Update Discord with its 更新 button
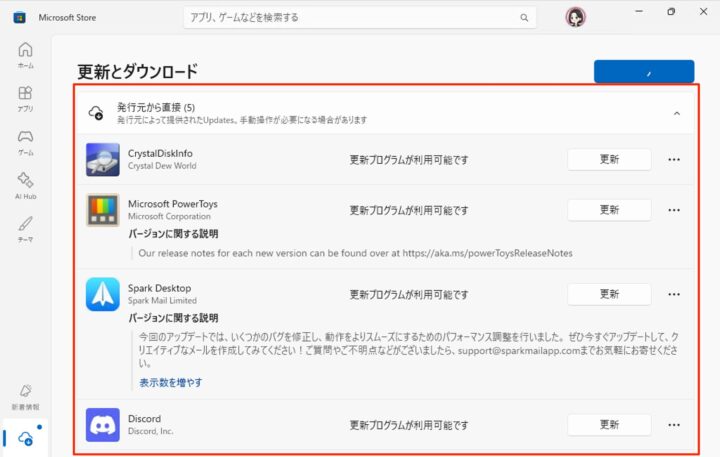This screenshot has height=457, width=720. [609, 424]
